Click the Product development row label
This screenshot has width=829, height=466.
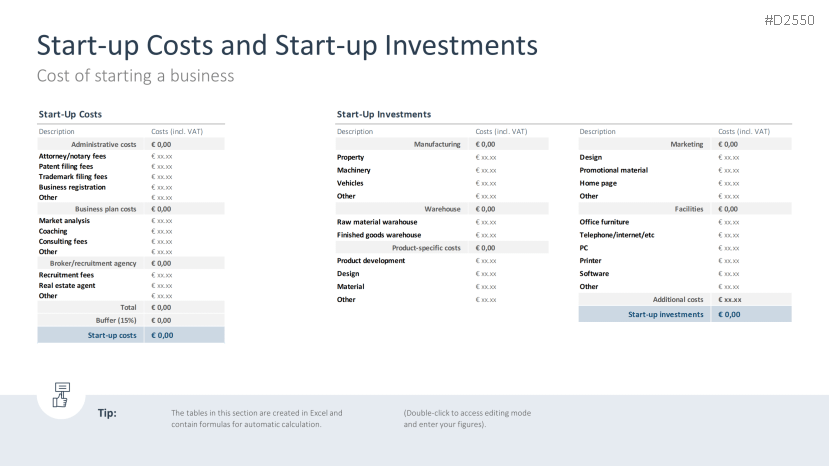point(371,261)
